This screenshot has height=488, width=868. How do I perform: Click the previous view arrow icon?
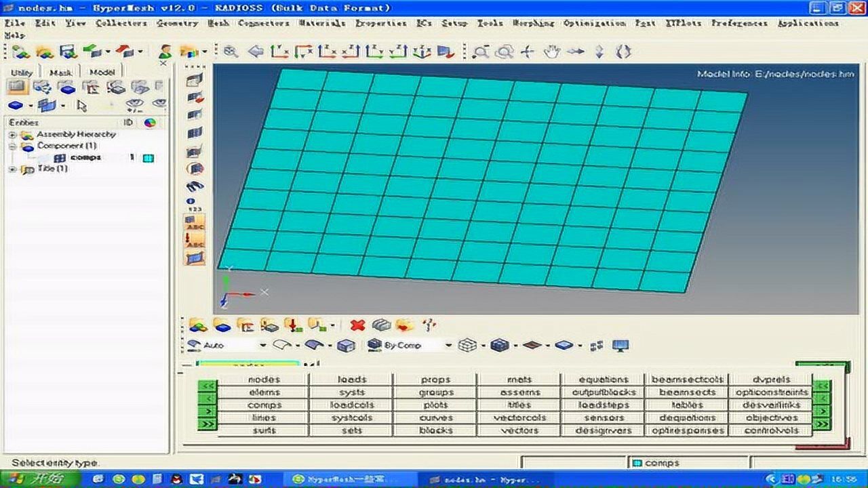pyautogui.click(x=256, y=52)
